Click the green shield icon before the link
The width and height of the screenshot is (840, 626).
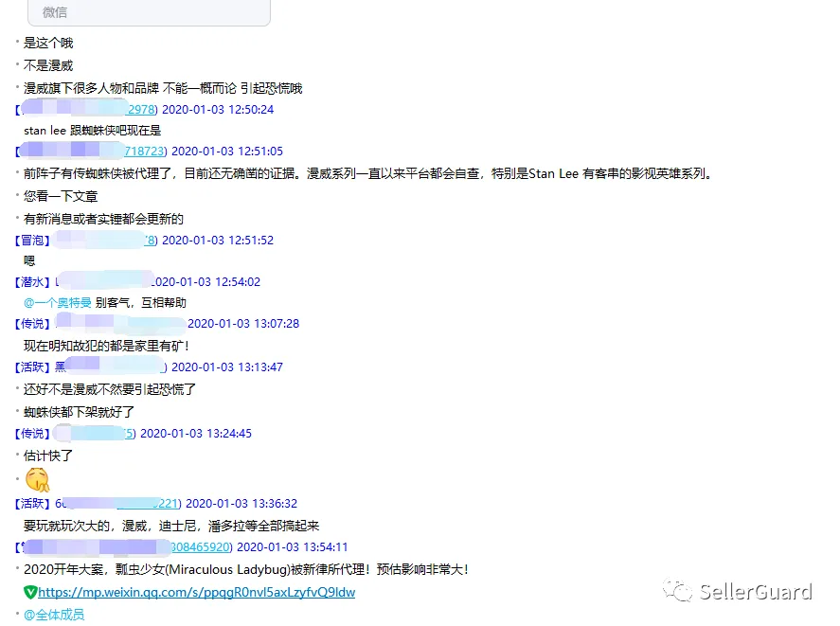(x=30, y=592)
